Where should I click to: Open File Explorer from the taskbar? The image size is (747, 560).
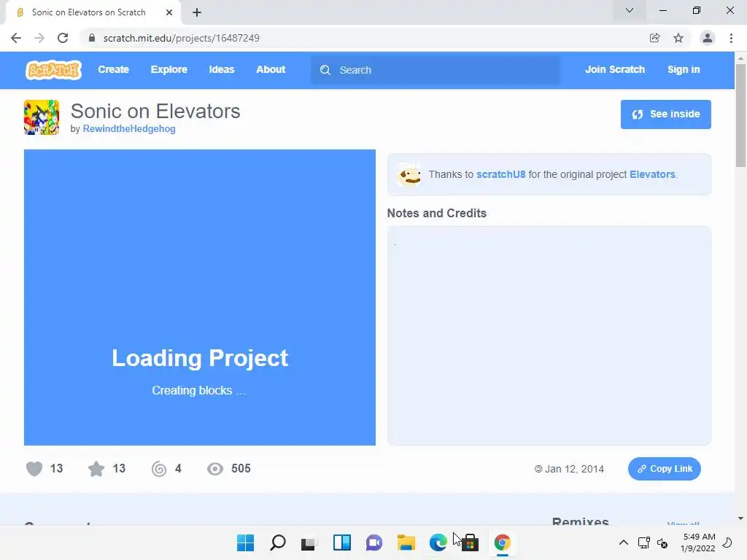[x=406, y=542]
